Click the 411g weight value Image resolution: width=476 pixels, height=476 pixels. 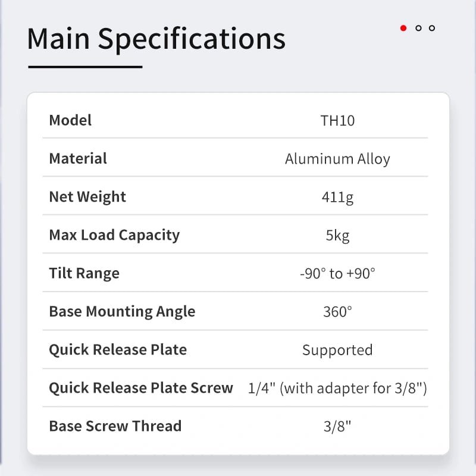click(337, 198)
